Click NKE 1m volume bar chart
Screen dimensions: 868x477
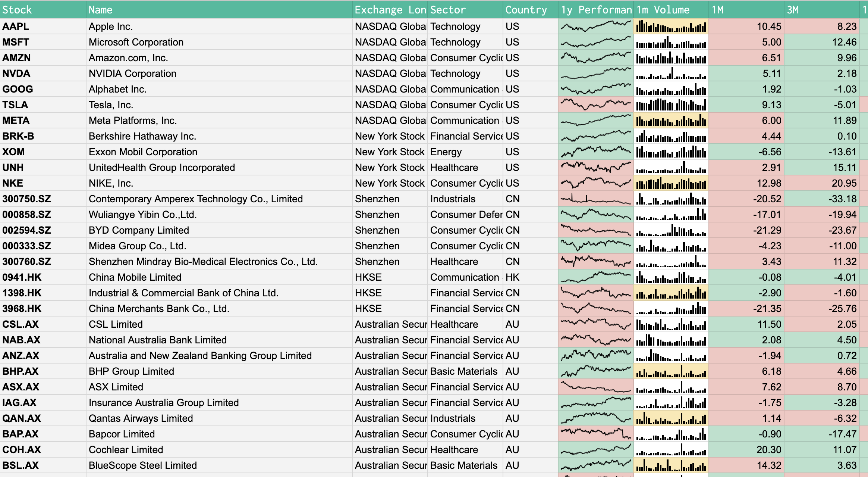pos(671,183)
